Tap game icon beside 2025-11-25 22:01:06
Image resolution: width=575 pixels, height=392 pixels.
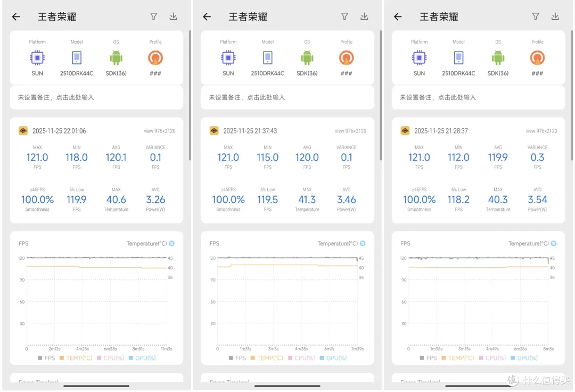(x=23, y=130)
